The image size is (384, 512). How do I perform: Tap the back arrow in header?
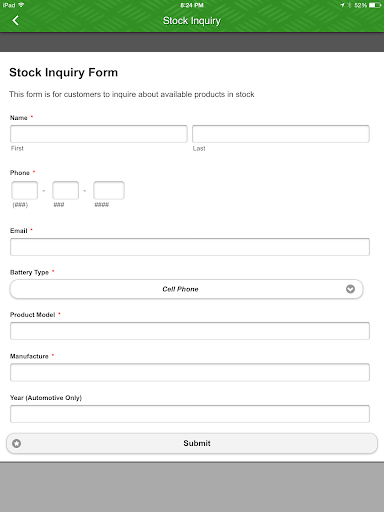(x=15, y=21)
